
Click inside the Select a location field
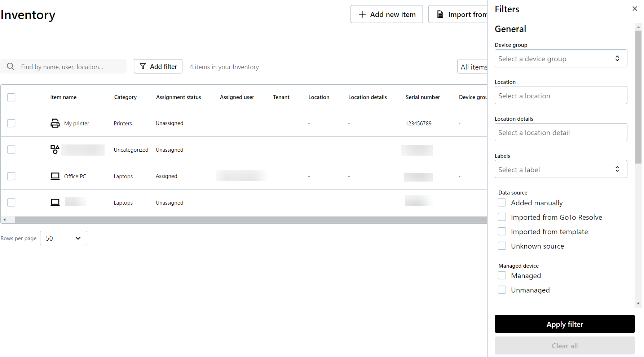pos(560,95)
